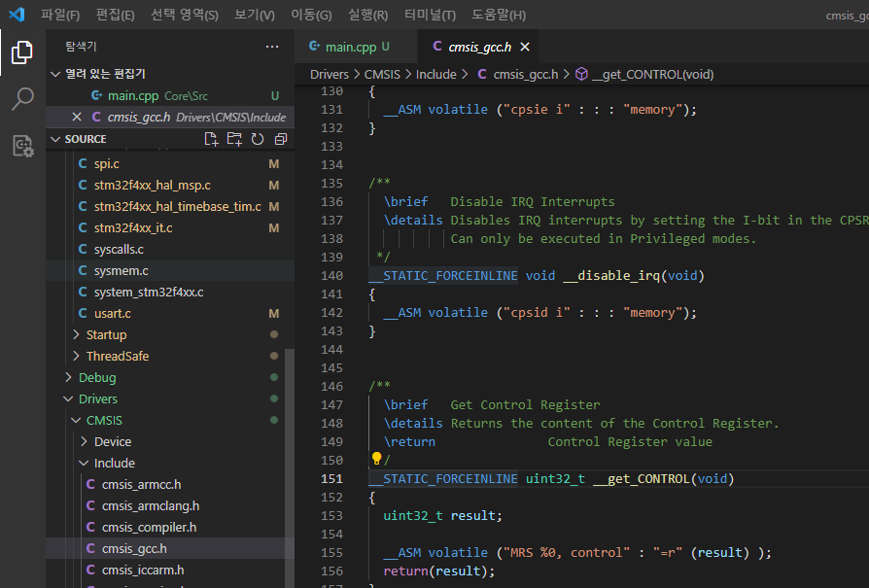Click the lightbulb code action icon
Screen dimensions: 869x588
pos(376,459)
